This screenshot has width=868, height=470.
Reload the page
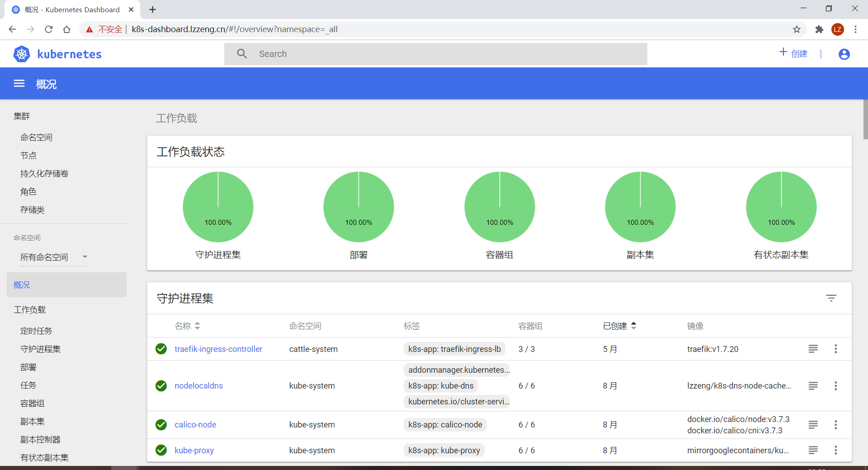point(49,29)
